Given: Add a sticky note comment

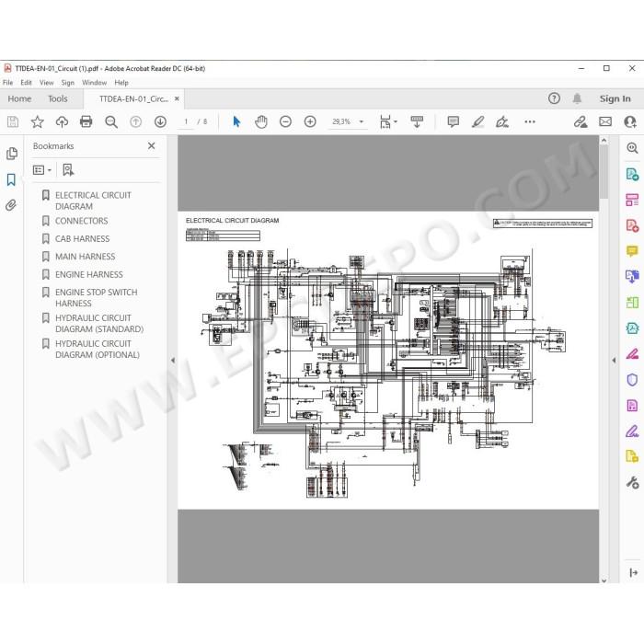Looking at the screenshot, I should [x=453, y=121].
